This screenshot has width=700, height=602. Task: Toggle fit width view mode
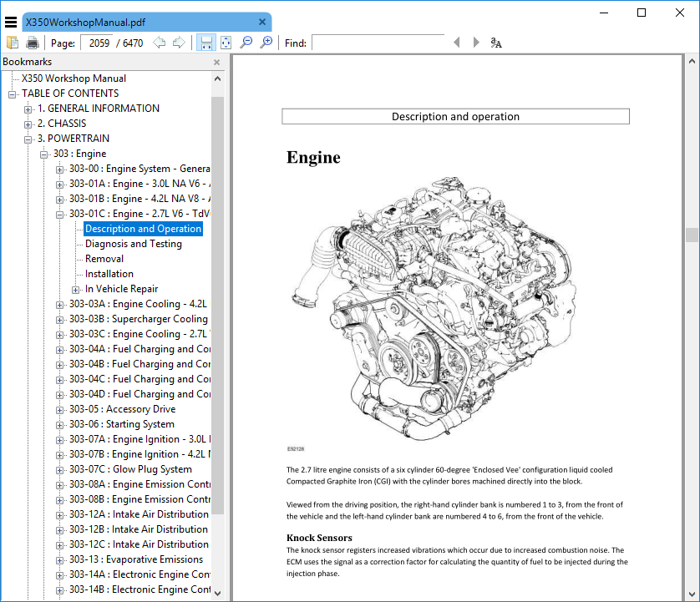(x=206, y=43)
